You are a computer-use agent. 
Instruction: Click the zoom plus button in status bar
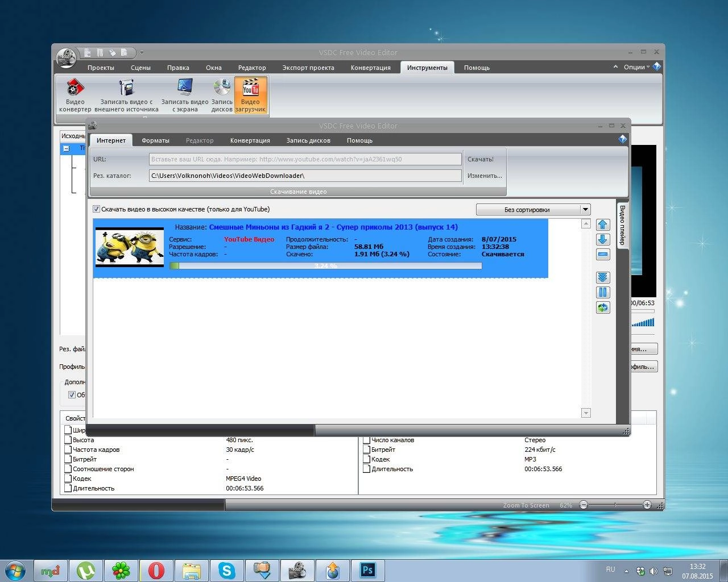(x=647, y=505)
